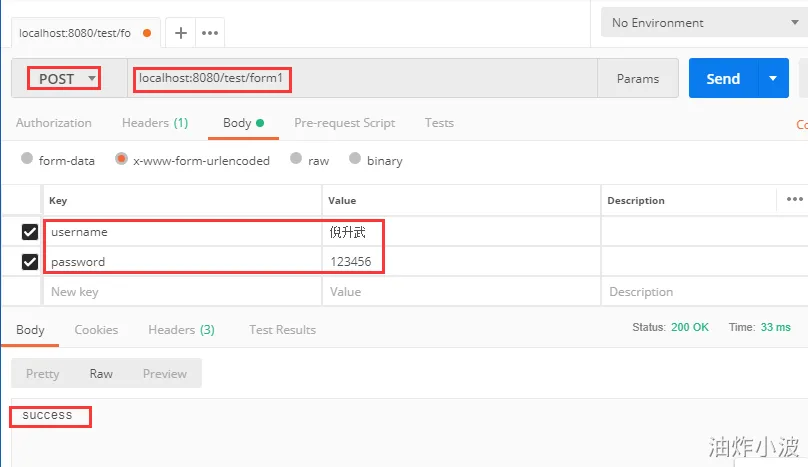The image size is (808, 467).
Task: Click the tab options three-dots icon
Action: pyautogui.click(x=210, y=32)
